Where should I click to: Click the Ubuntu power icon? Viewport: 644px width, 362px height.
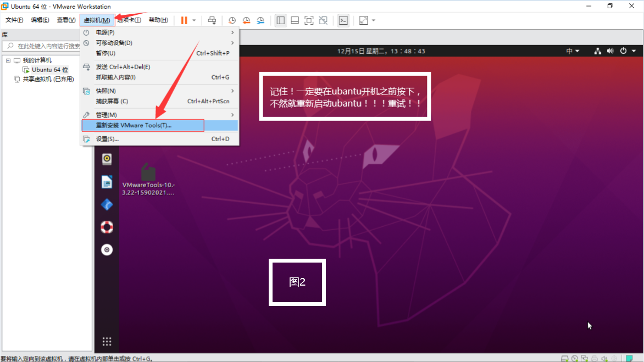tap(624, 51)
